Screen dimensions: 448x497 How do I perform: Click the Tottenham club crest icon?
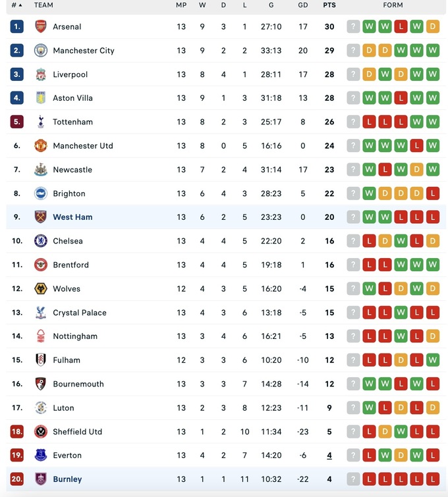pyautogui.click(x=41, y=122)
